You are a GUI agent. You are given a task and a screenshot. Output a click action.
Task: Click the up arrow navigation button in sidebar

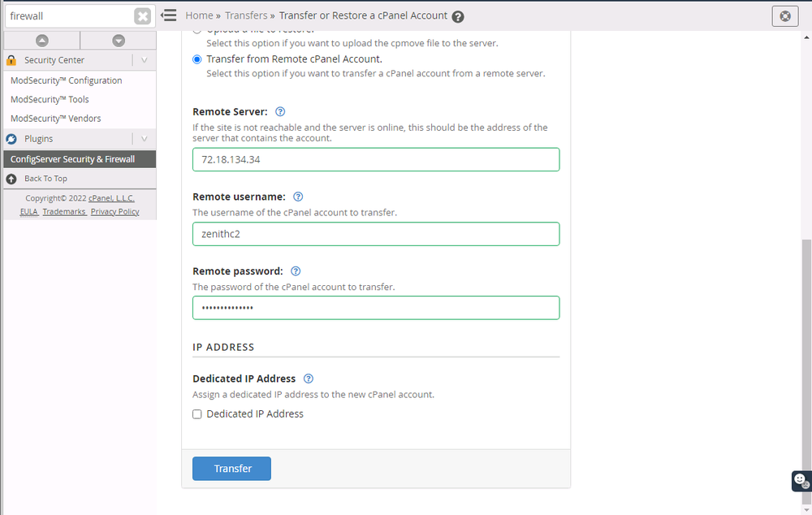42,41
